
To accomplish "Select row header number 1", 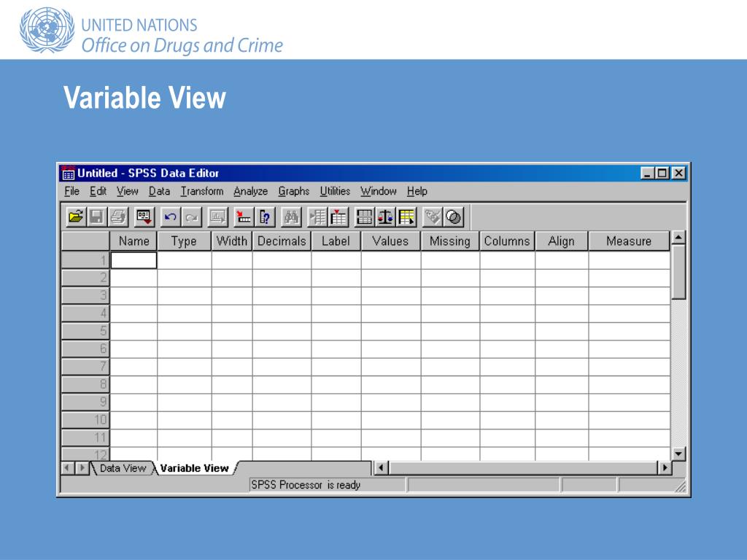I will pyautogui.click(x=85, y=260).
